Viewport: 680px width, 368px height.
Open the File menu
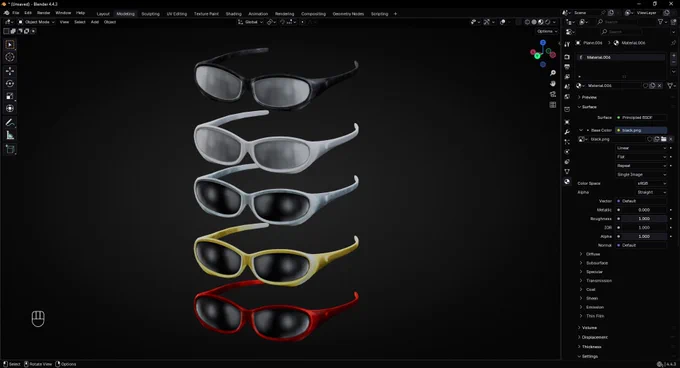[x=16, y=13]
